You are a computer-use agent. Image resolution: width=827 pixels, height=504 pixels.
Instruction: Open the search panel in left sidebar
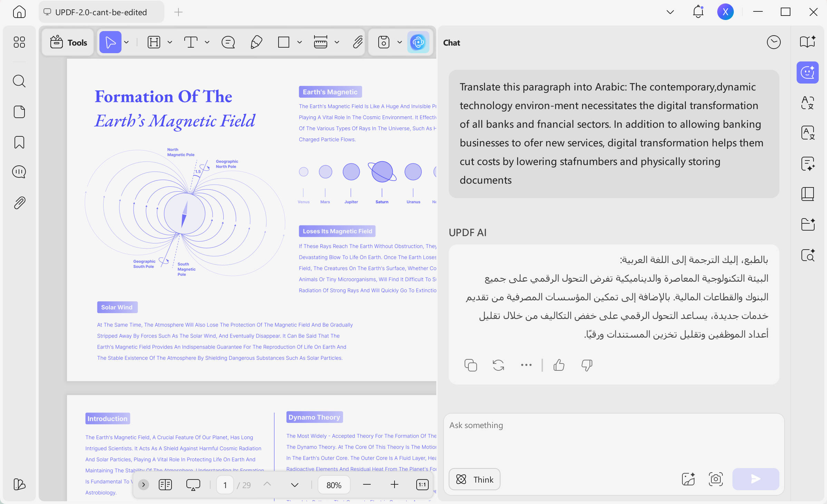pyautogui.click(x=19, y=81)
